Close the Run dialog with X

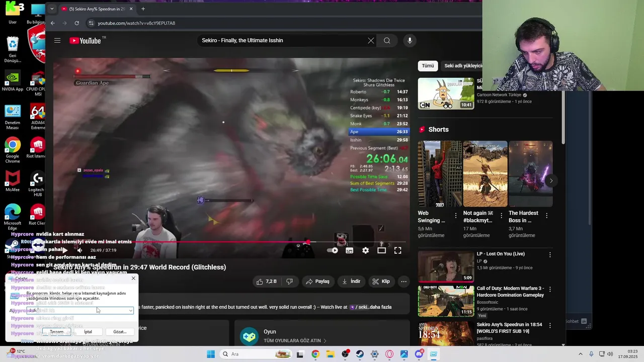(x=133, y=278)
